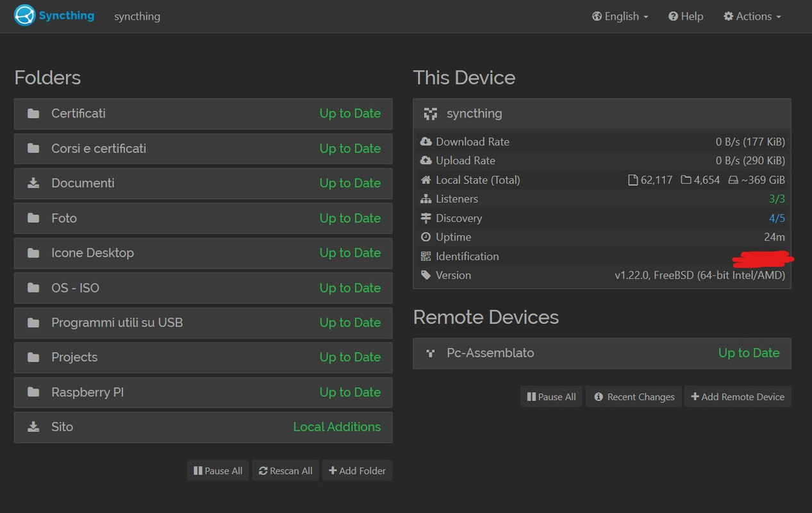Click the folder icon next to Corsi e certificati
The image size is (812, 513).
click(x=33, y=148)
